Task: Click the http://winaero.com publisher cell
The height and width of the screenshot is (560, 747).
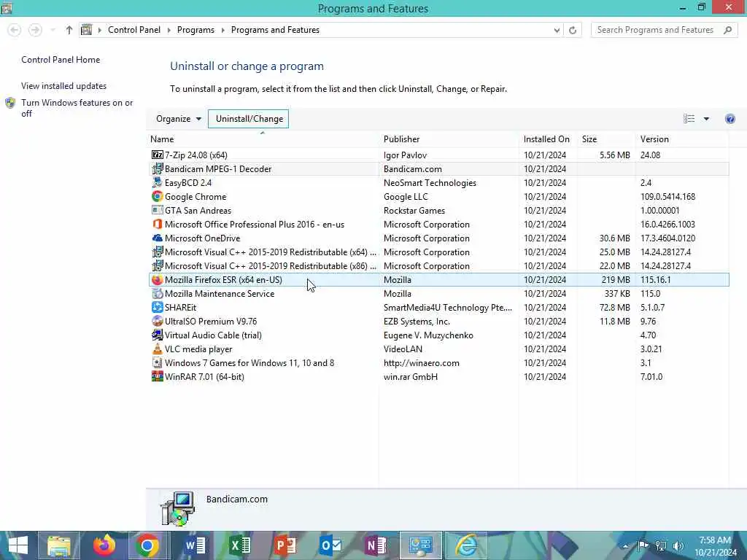Action: click(421, 362)
